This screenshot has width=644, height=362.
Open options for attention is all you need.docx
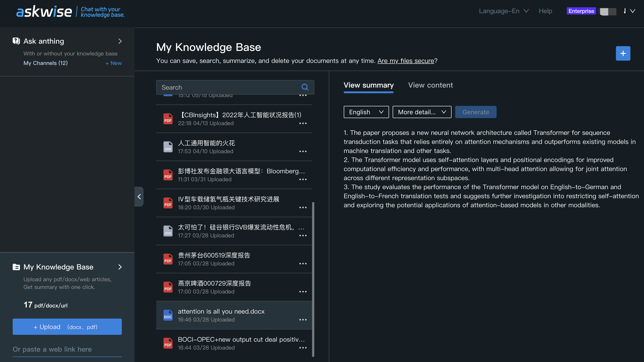tap(303, 320)
